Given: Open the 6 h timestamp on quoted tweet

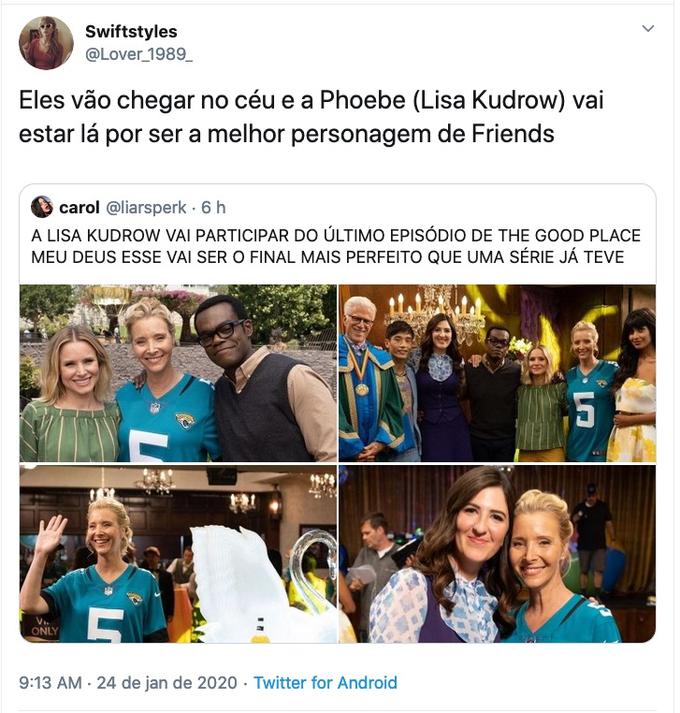Looking at the screenshot, I should tap(213, 207).
